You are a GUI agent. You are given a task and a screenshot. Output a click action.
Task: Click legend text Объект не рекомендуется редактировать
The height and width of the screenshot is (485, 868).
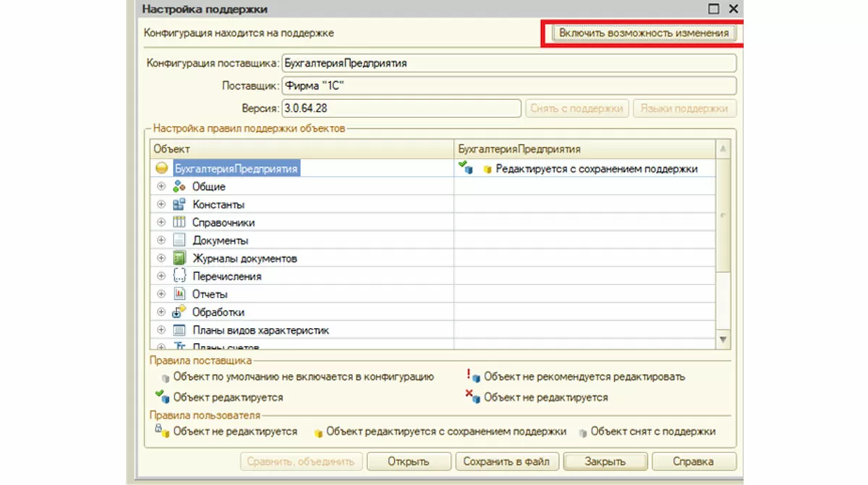point(584,376)
